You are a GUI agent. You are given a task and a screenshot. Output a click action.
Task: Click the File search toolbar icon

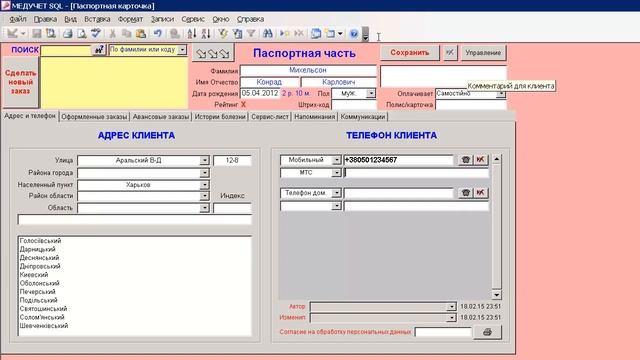tap(51, 33)
